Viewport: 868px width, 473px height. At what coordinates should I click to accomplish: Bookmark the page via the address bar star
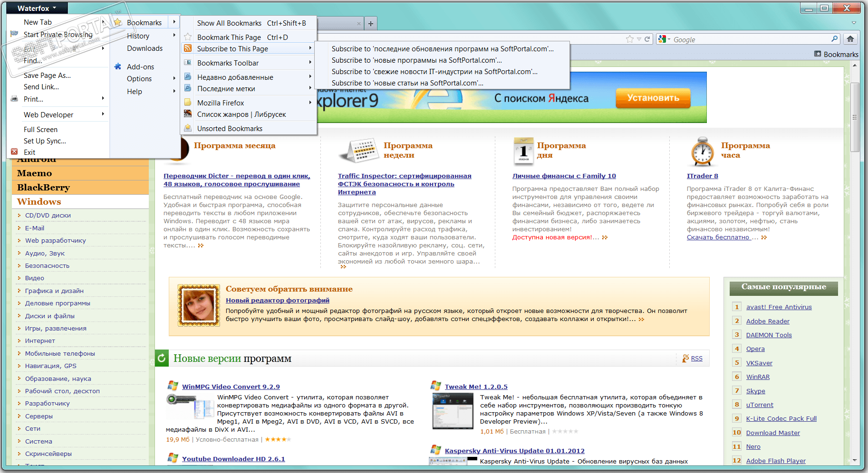pyautogui.click(x=630, y=39)
